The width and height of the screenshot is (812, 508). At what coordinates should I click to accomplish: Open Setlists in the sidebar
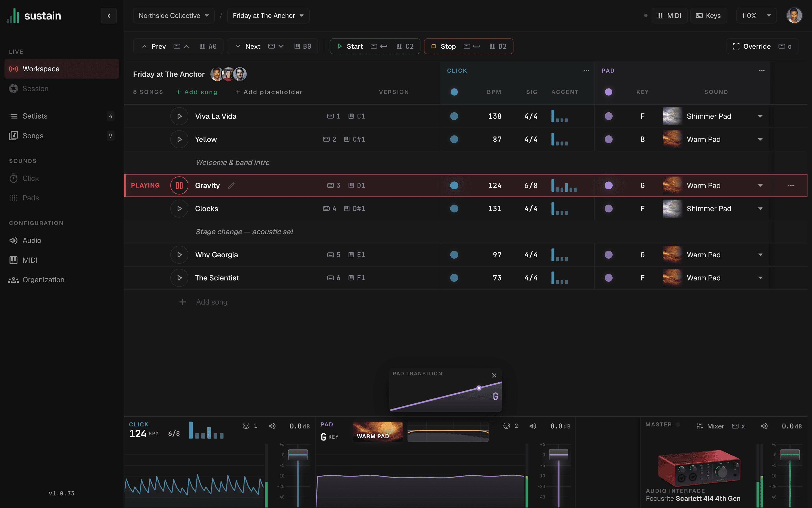[x=62, y=116]
